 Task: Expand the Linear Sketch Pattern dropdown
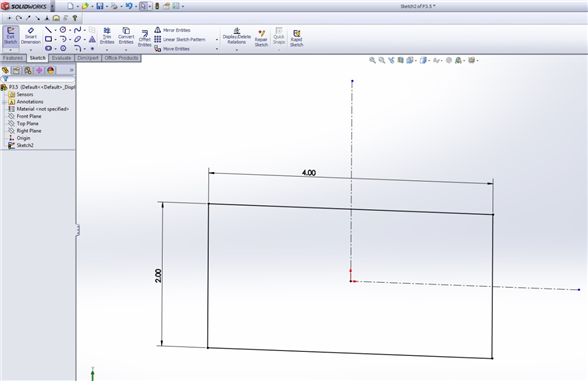coord(216,40)
